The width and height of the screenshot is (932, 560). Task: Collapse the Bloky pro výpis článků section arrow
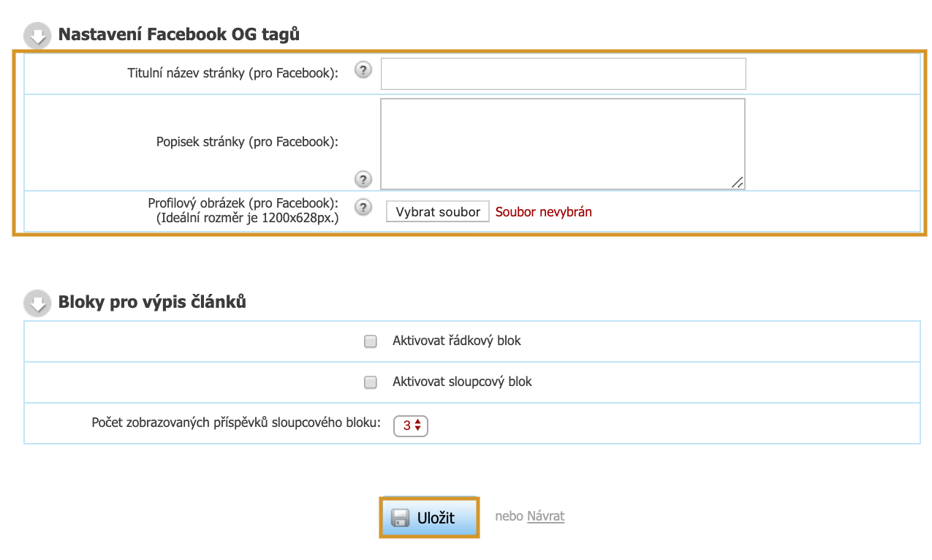pos(37,303)
